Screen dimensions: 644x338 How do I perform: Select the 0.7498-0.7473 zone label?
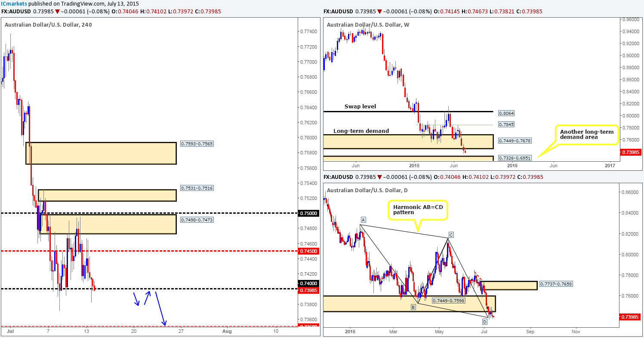pyautogui.click(x=194, y=220)
